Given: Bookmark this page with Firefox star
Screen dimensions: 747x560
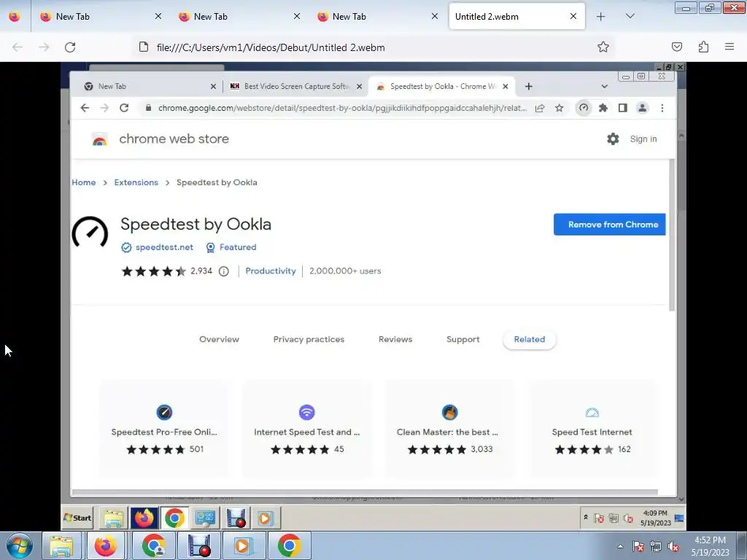Looking at the screenshot, I should (x=603, y=47).
